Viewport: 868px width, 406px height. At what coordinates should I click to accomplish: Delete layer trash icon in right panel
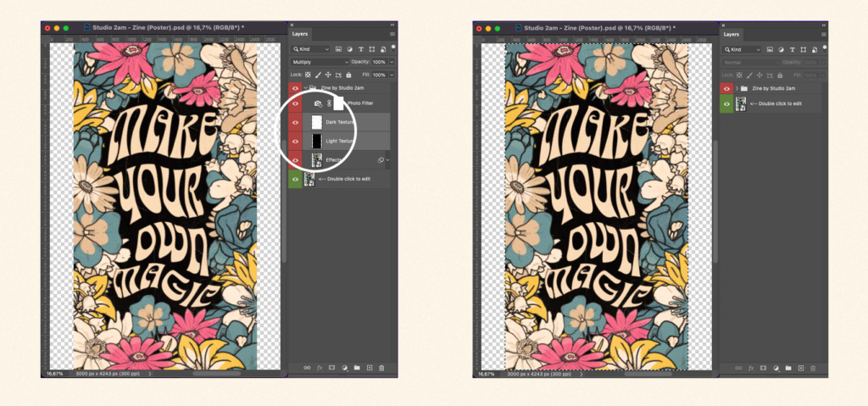tap(813, 368)
